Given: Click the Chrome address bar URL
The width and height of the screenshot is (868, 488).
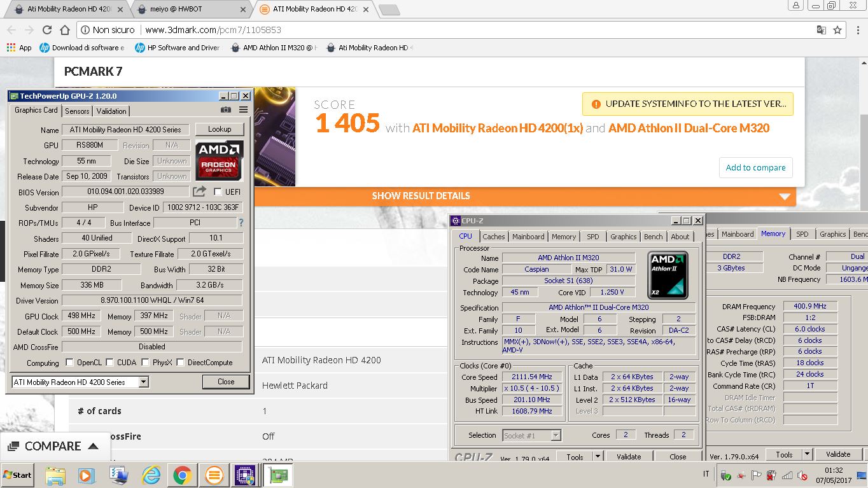Looking at the screenshot, I should 213,30.
